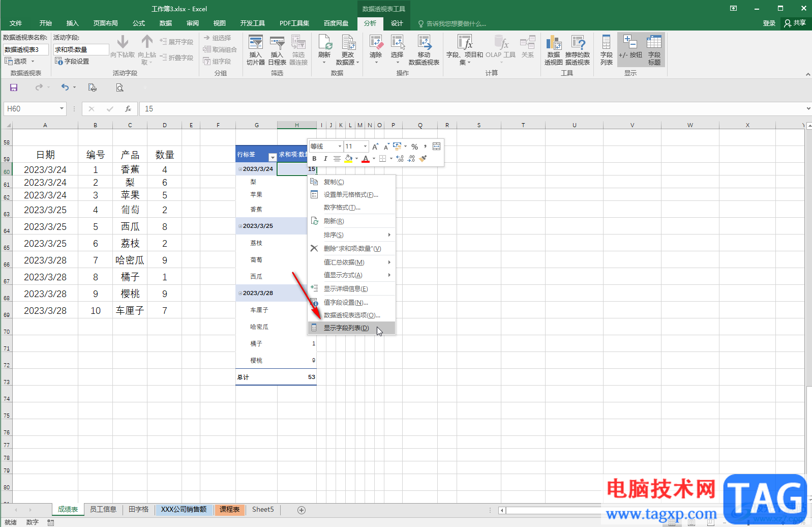The image size is (812, 527).
Task: Click the Share (共享) button
Action: point(795,23)
